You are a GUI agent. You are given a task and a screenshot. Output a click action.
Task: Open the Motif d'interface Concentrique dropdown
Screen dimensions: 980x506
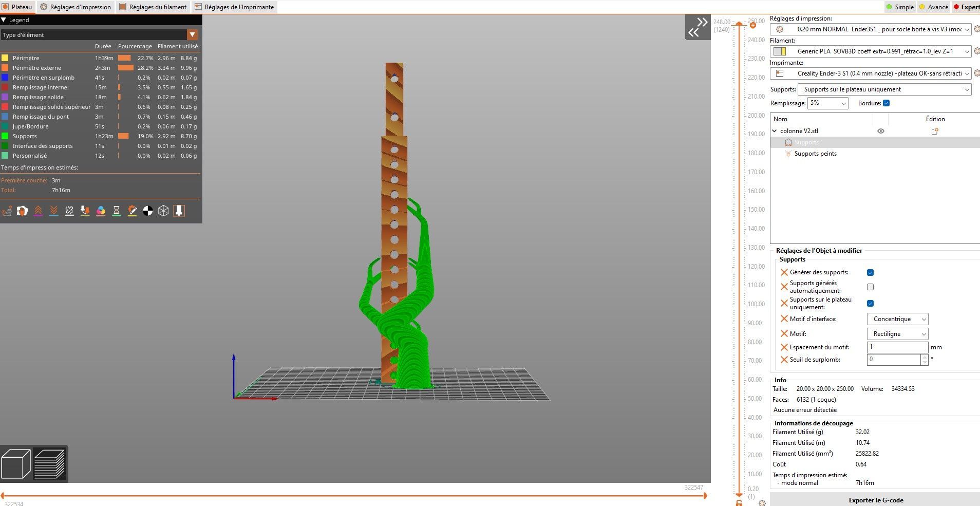coord(897,319)
